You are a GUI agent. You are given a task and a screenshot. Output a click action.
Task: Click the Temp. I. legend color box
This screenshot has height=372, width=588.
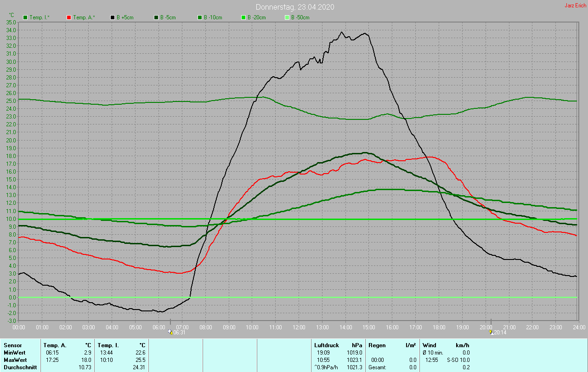pos(25,17)
